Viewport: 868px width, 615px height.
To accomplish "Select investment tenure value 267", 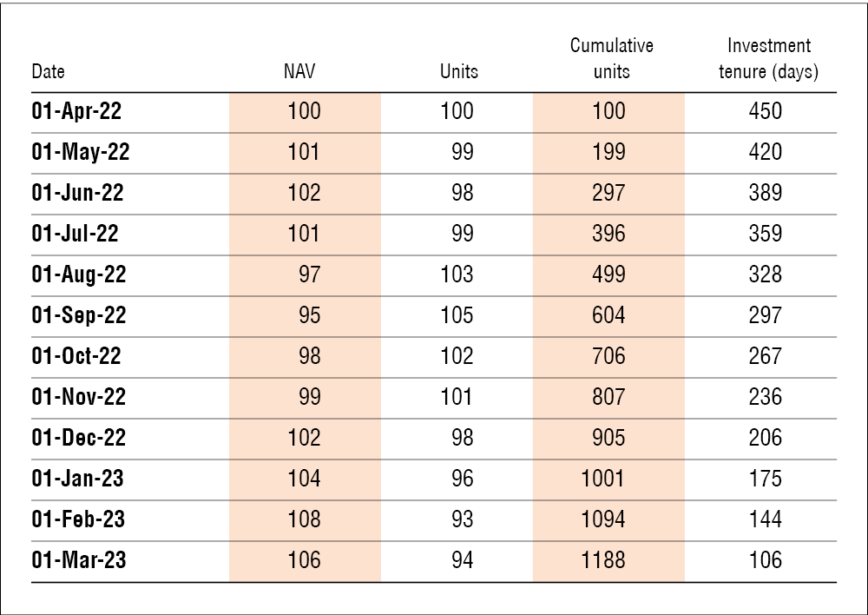I will click(x=765, y=356).
